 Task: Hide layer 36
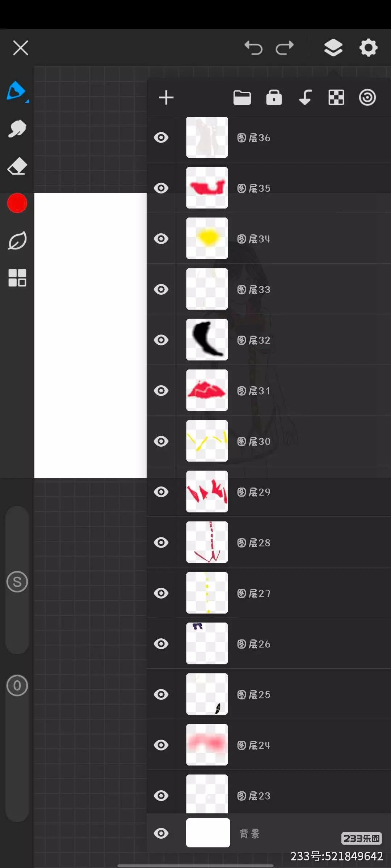(x=161, y=137)
